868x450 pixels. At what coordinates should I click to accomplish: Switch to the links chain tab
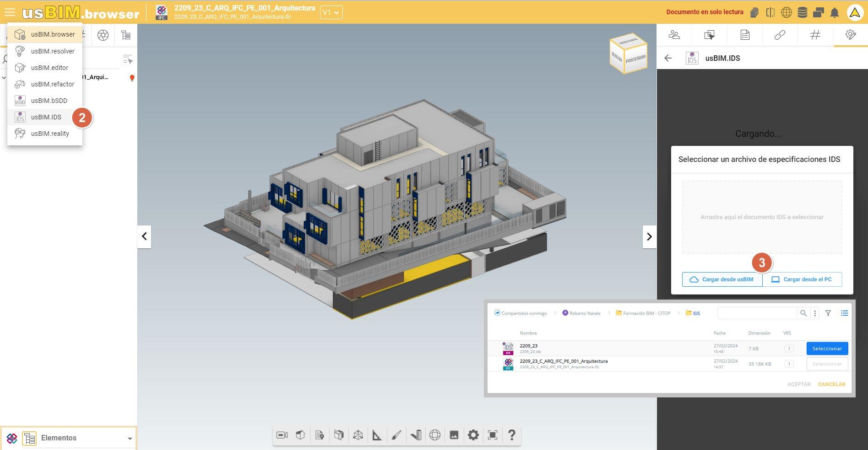click(x=780, y=35)
